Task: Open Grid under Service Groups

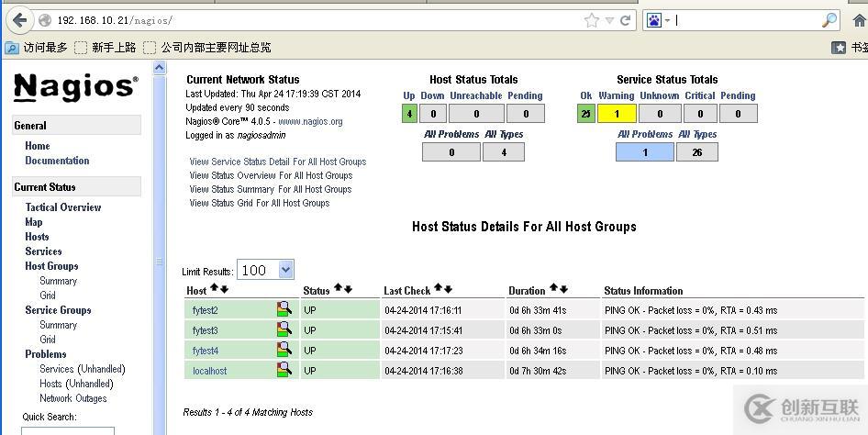Action: (48, 340)
